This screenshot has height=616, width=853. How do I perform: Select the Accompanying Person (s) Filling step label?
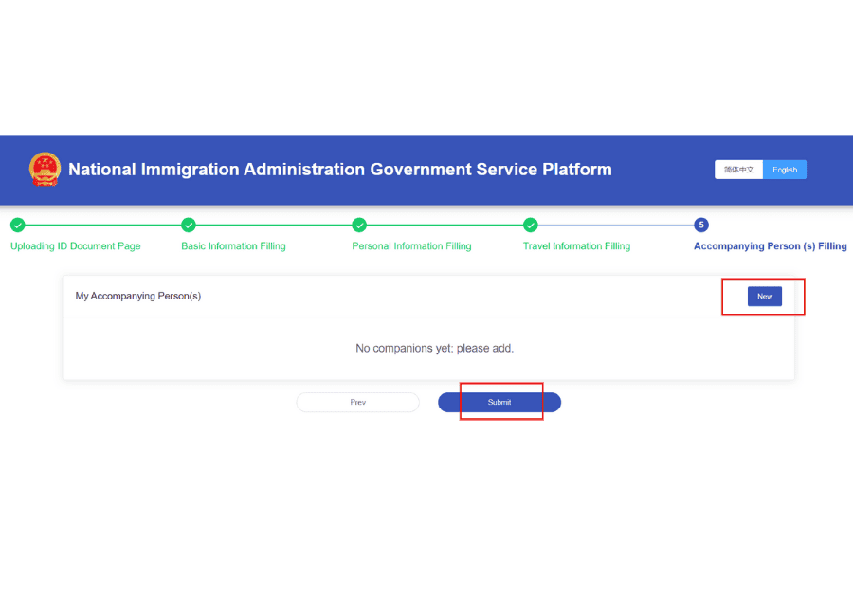(770, 246)
